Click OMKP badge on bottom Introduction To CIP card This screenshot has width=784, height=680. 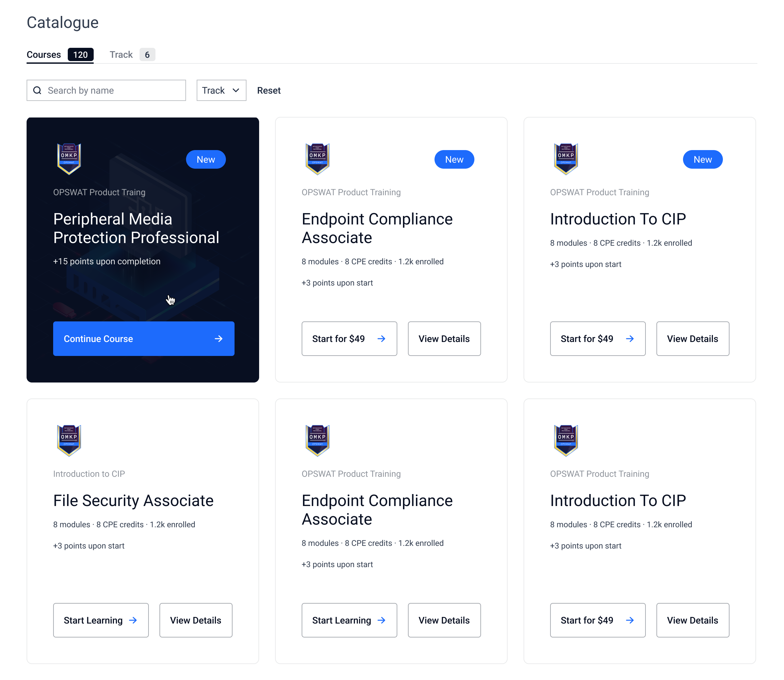pos(566,441)
